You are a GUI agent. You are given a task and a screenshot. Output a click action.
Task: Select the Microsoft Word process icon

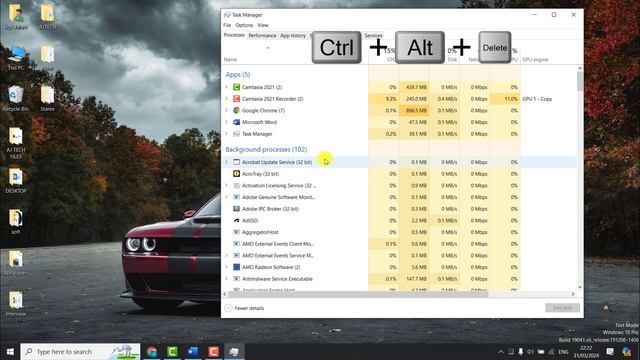click(236, 122)
